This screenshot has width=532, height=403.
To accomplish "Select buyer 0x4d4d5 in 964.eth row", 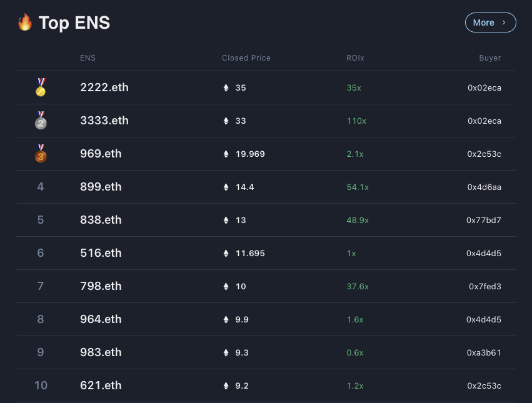I will click(484, 319).
